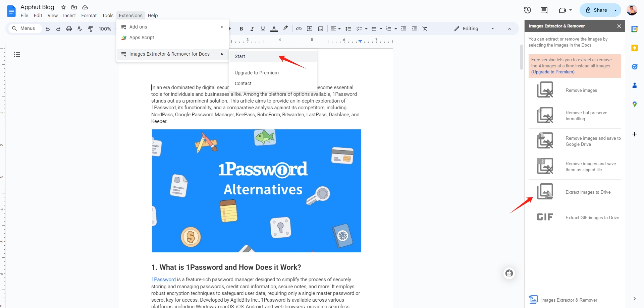Screen dimensions: 644x308
Task: Open the Format menu
Action: click(x=89, y=15)
